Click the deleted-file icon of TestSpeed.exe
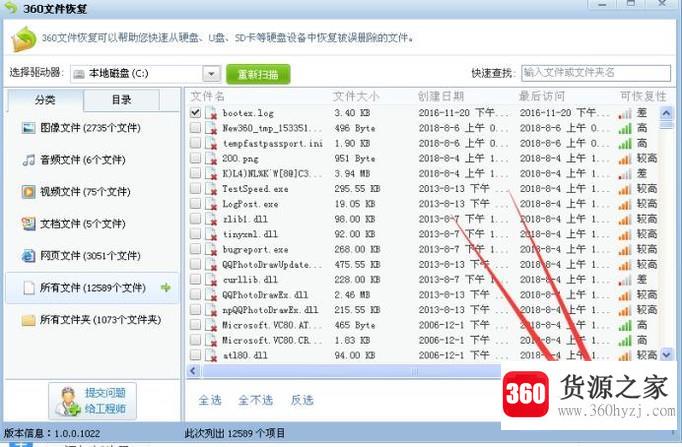The width and height of the screenshot is (682, 447). tap(211, 189)
